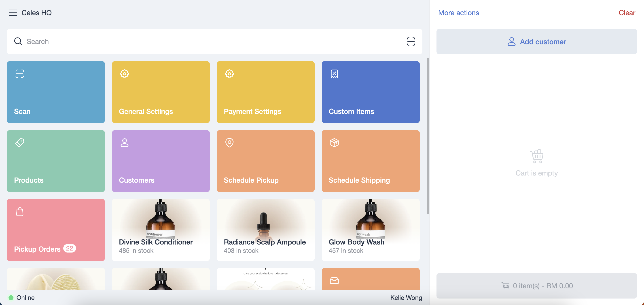Click the scan icon on the Scan tile
644x305 pixels.
pyautogui.click(x=19, y=74)
